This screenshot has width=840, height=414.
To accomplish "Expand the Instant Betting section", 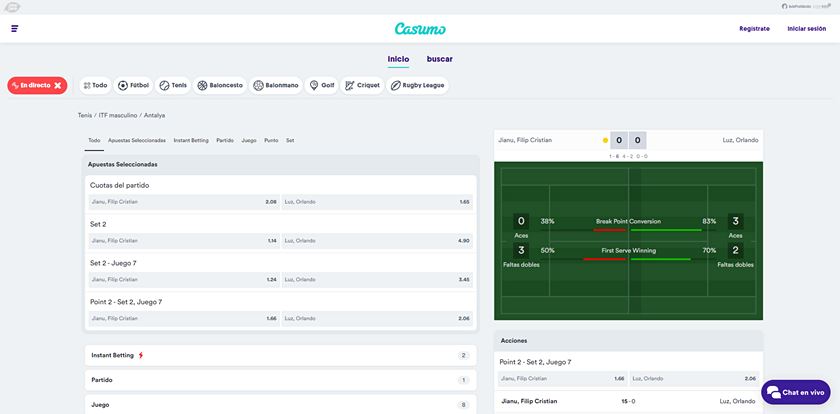I will coord(281,355).
